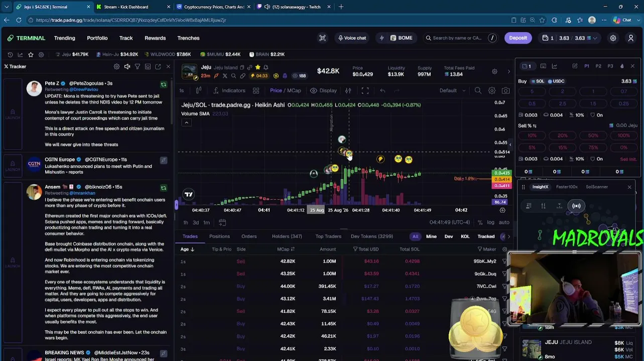Open the Top Traders tab
The image size is (644, 361).
(328, 237)
